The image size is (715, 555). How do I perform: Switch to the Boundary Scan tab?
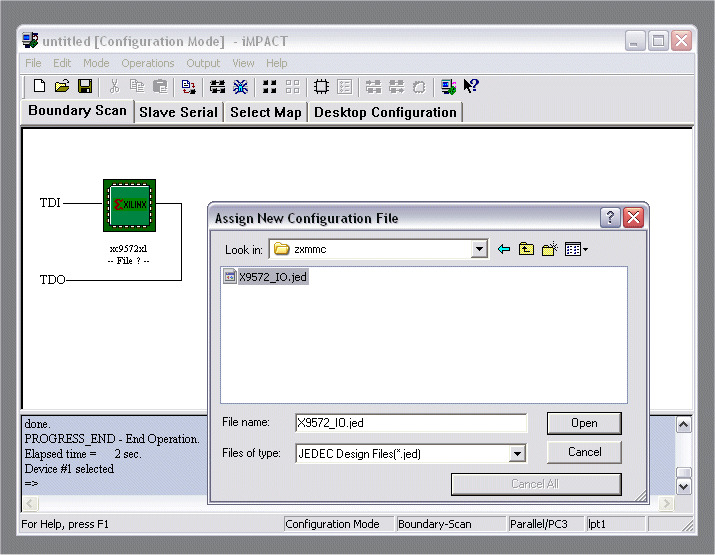point(77,111)
